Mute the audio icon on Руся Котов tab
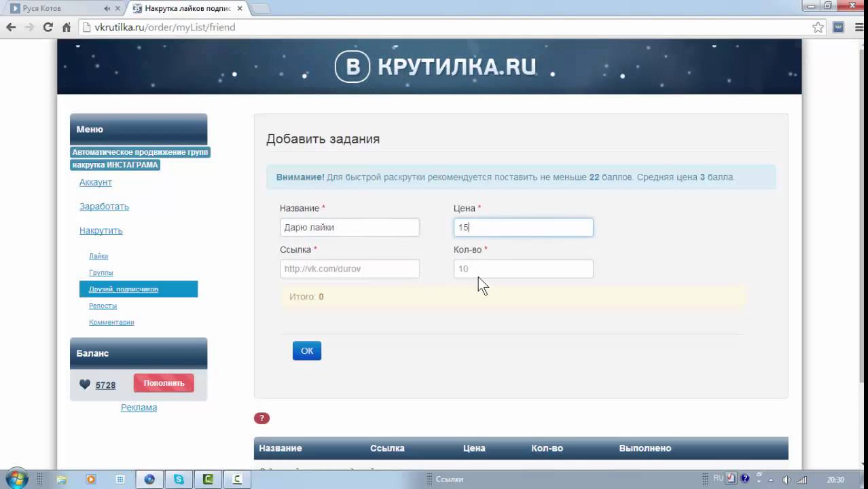Image resolution: width=868 pixels, height=489 pixels. pyautogui.click(x=107, y=8)
